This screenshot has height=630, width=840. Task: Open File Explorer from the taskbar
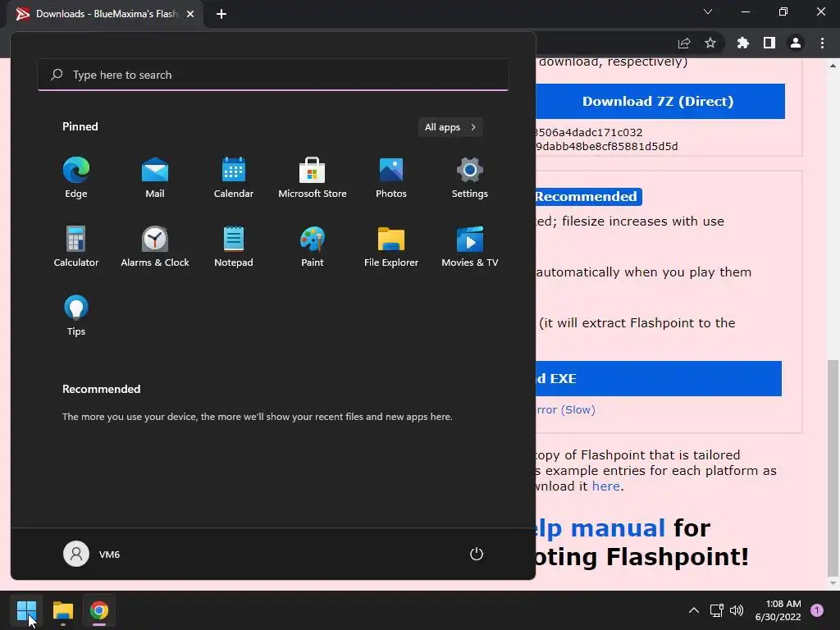click(62, 610)
